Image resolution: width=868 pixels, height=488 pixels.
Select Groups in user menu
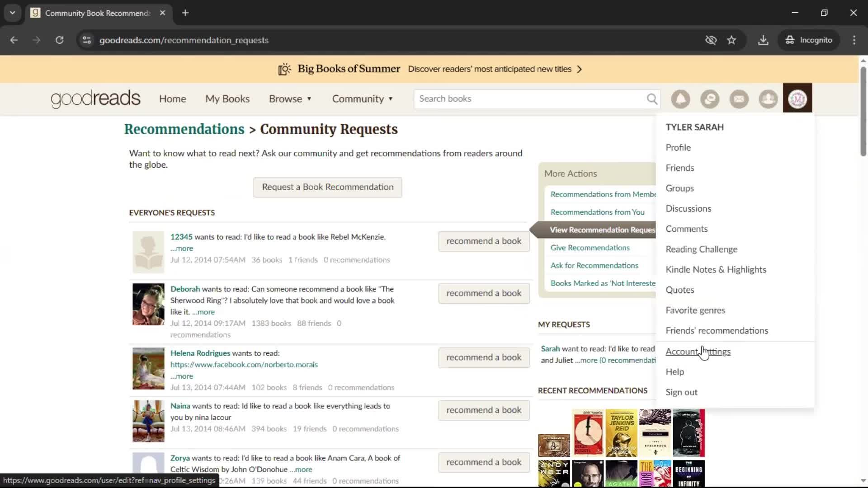coord(679,188)
